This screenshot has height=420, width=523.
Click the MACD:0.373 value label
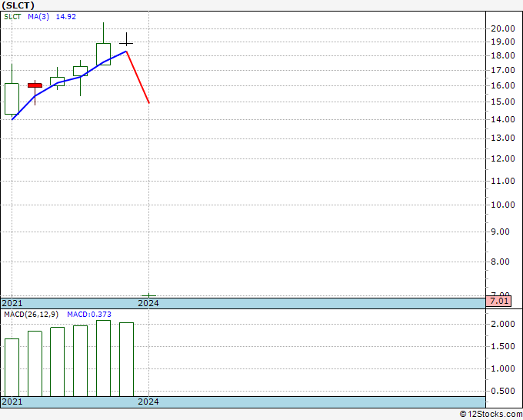[x=89, y=315]
